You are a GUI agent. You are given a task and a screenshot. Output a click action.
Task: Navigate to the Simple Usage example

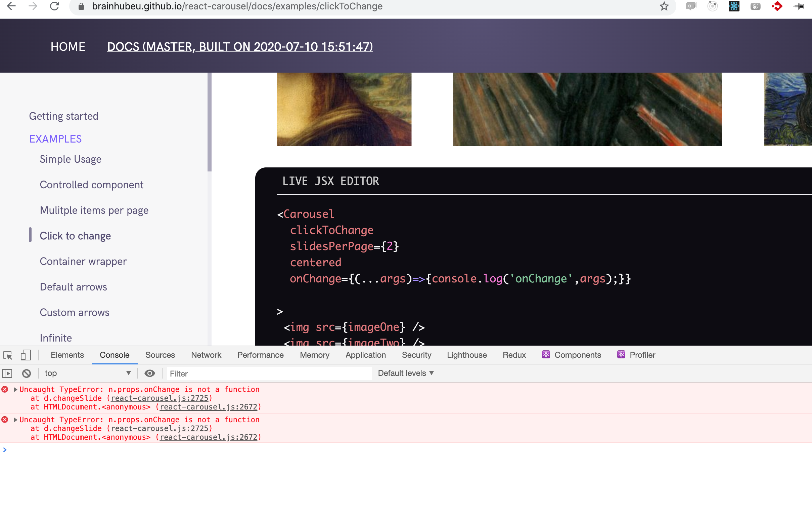pyautogui.click(x=71, y=159)
